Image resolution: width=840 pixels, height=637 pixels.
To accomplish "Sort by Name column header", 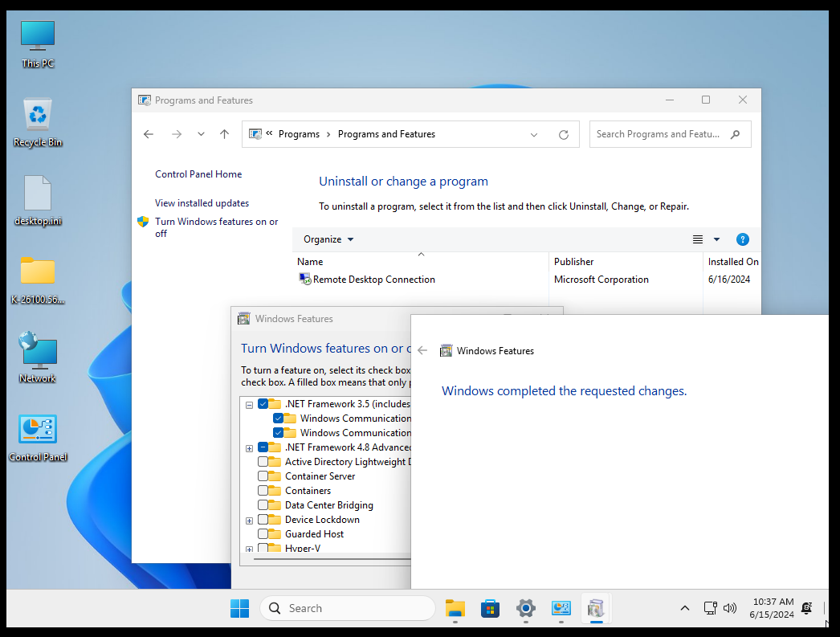I will (421, 261).
